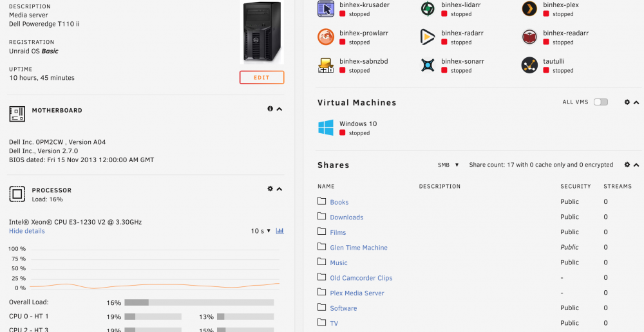The height and width of the screenshot is (332, 644).
Task: Toggle the ALL VMS switch
Action: point(601,102)
